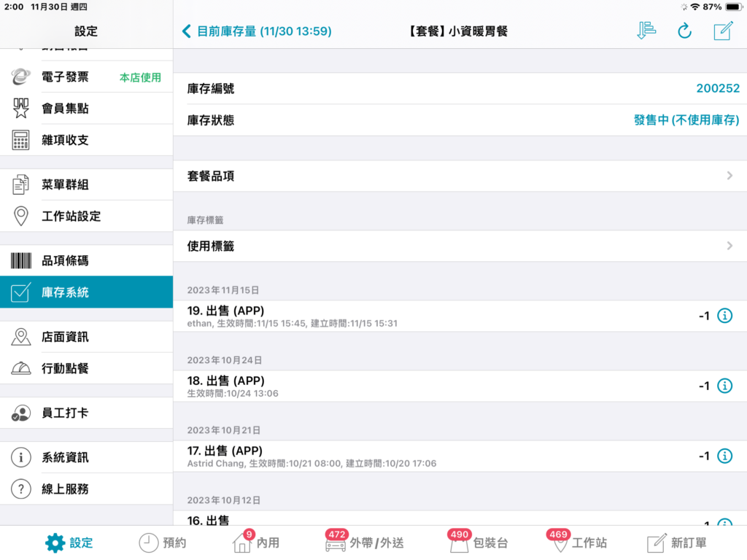Open 電子發票 settings
Image resolution: width=747 pixels, height=560 pixels.
[x=86, y=77]
